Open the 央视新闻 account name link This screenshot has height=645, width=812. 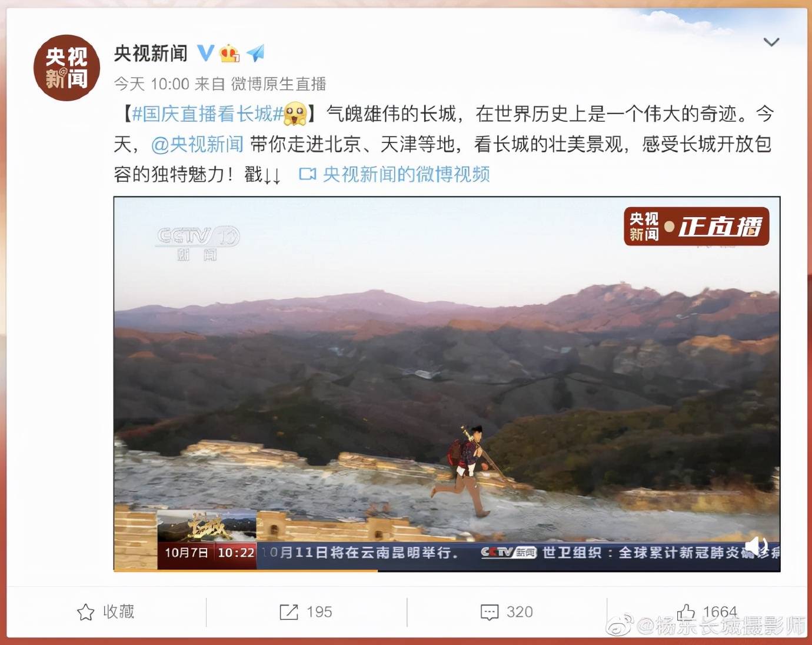pyautogui.click(x=151, y=54)
